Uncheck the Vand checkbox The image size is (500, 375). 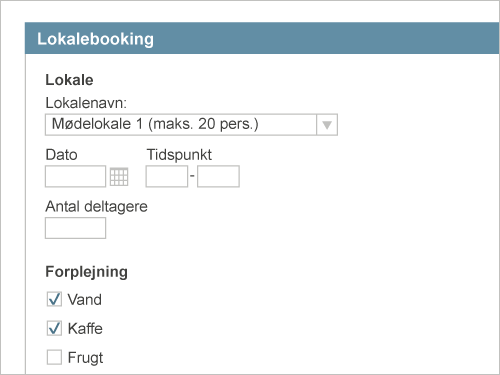[x=54, y=299]
